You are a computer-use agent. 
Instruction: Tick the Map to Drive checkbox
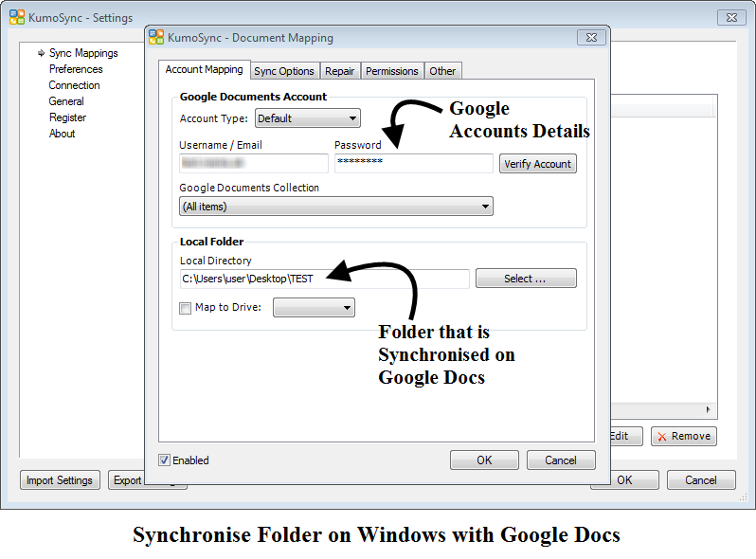(x=185, y=308)
